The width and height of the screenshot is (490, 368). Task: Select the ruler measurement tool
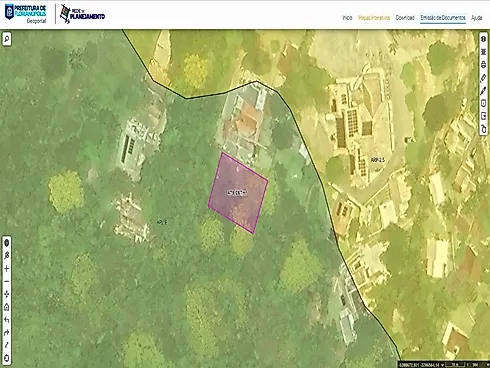[x=483, y=78]
